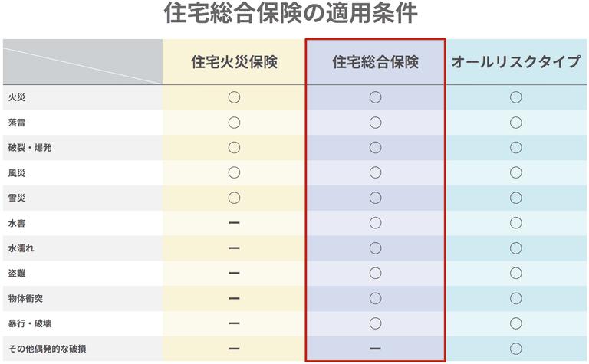Click the dash for 水害 under 住宅火災保険

(234, 223)
